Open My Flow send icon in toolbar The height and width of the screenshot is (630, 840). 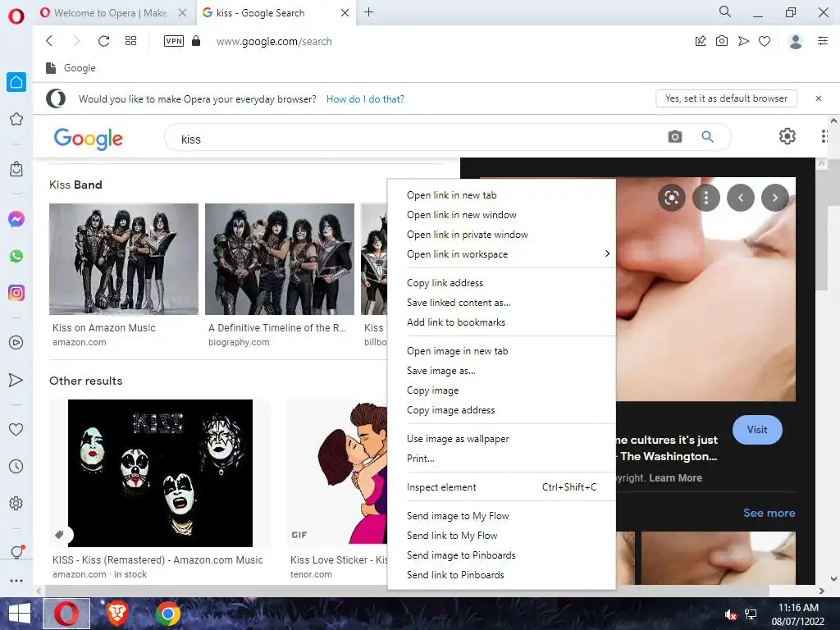tap(743, 41)
